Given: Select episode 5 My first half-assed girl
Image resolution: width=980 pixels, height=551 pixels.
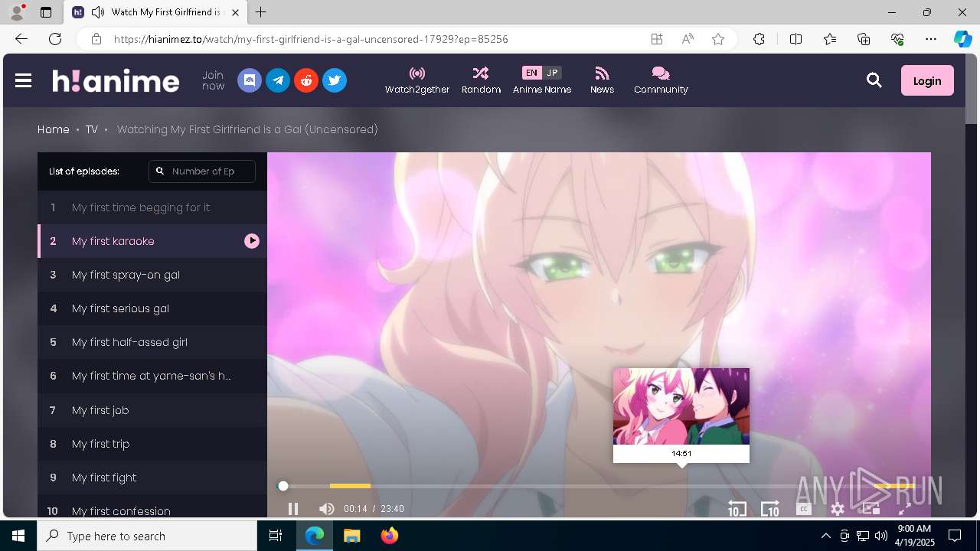Looking at the screenshot, I should (x=152, y=342).
